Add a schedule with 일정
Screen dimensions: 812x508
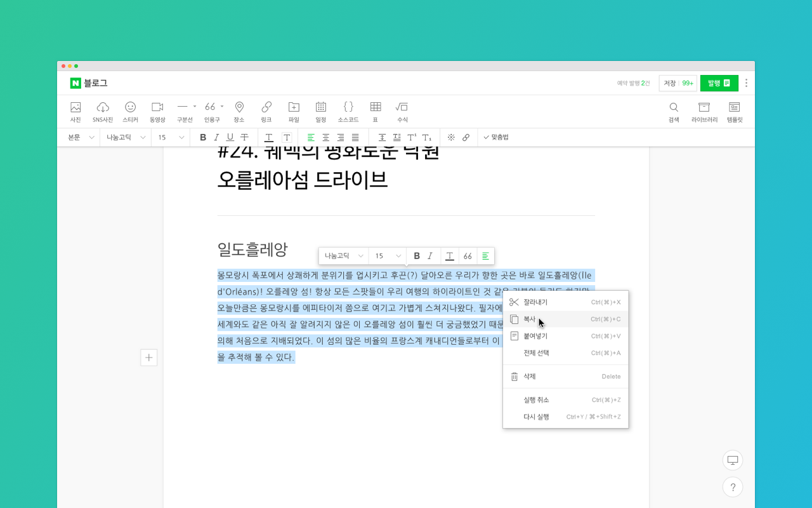321,112
